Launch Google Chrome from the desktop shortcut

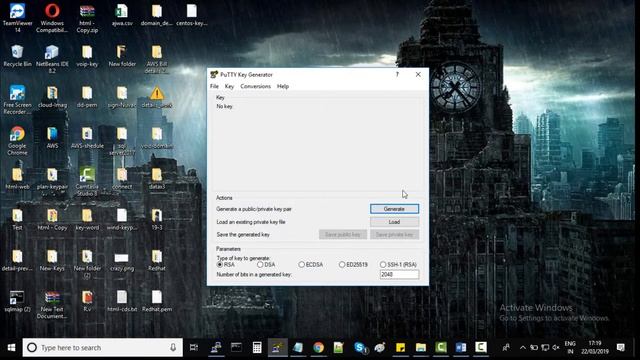[17, 140]
